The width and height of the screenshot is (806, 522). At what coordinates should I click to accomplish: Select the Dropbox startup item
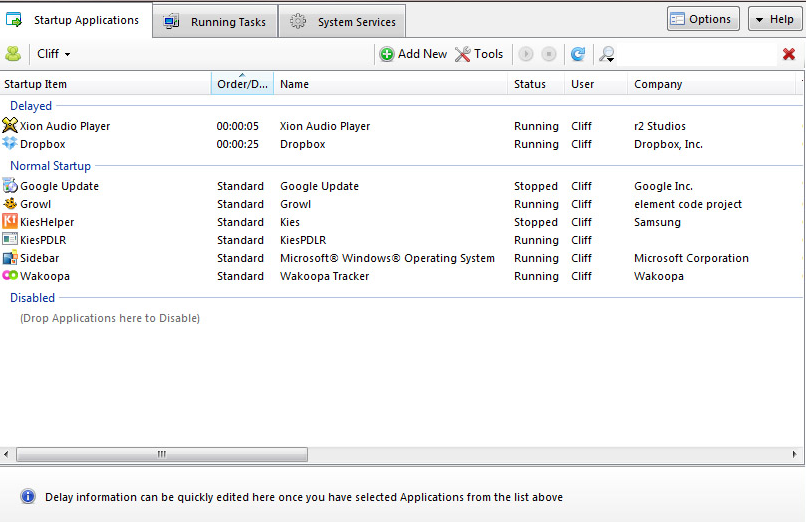pyautogui.click(x=43, y=144)
